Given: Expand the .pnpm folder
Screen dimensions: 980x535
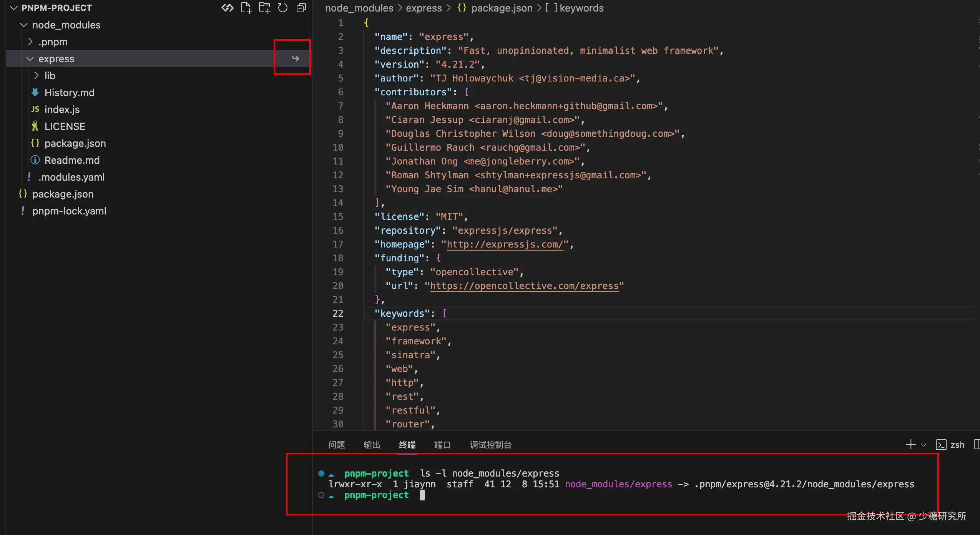Looking at the screenshot, I should [30, 42].
